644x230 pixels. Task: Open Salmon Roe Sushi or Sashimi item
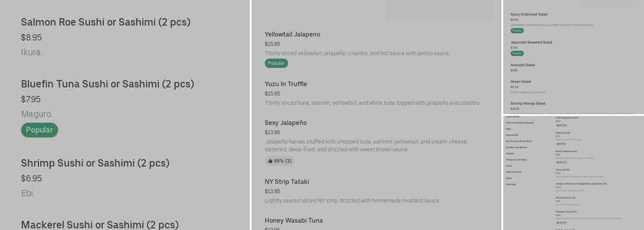tap(105, 22)
